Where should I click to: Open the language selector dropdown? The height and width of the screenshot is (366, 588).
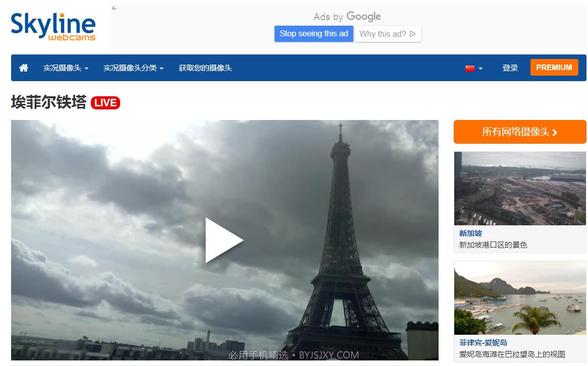(473, 67)
